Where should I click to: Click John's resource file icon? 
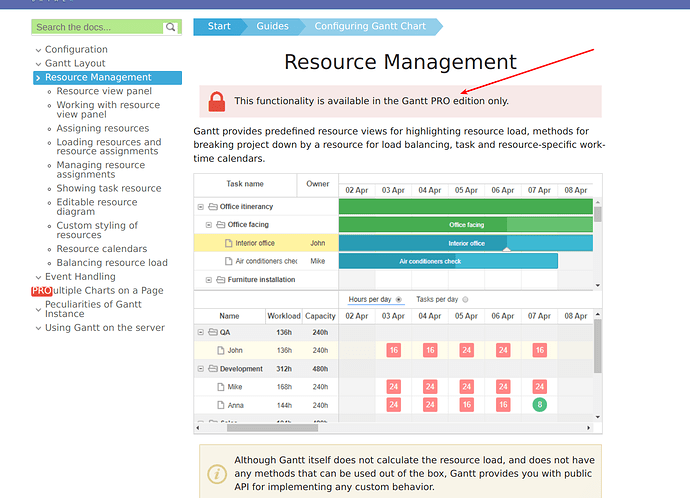point(221,351)
